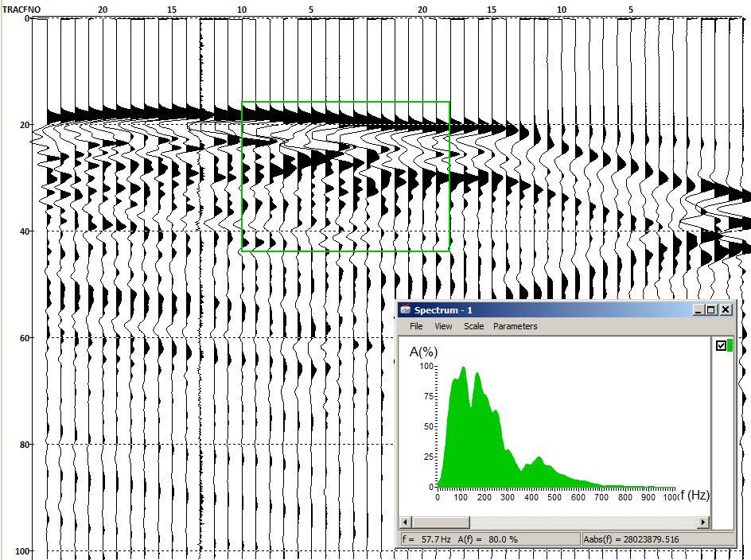
Task: Click the highest spectrum peak near 100 Hz
Action: (462, 369)
